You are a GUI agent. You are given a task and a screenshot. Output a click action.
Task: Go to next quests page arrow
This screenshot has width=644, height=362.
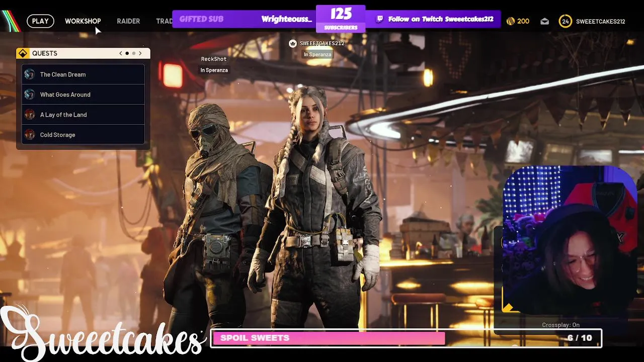[x=140, y=53]
